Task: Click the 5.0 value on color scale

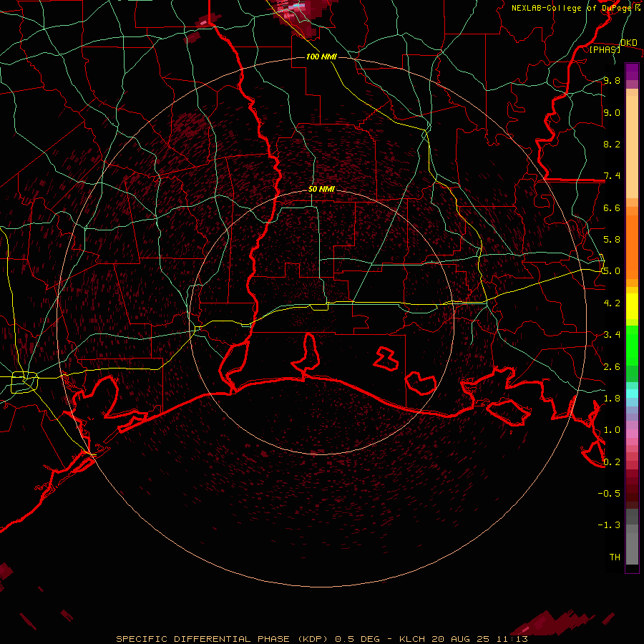Action: click(x=612, y=271)
